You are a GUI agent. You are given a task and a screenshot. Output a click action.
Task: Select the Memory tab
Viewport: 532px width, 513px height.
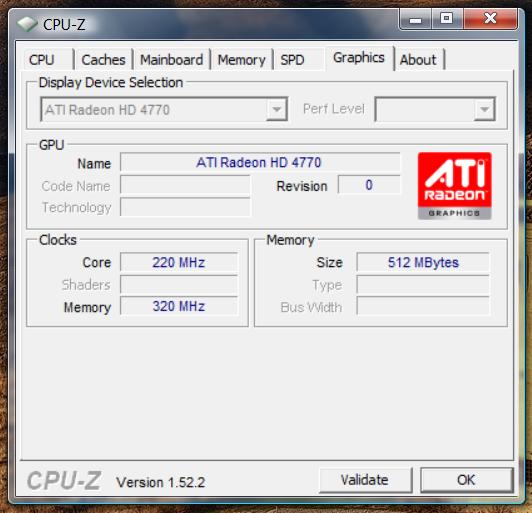(x=242, y=60)
